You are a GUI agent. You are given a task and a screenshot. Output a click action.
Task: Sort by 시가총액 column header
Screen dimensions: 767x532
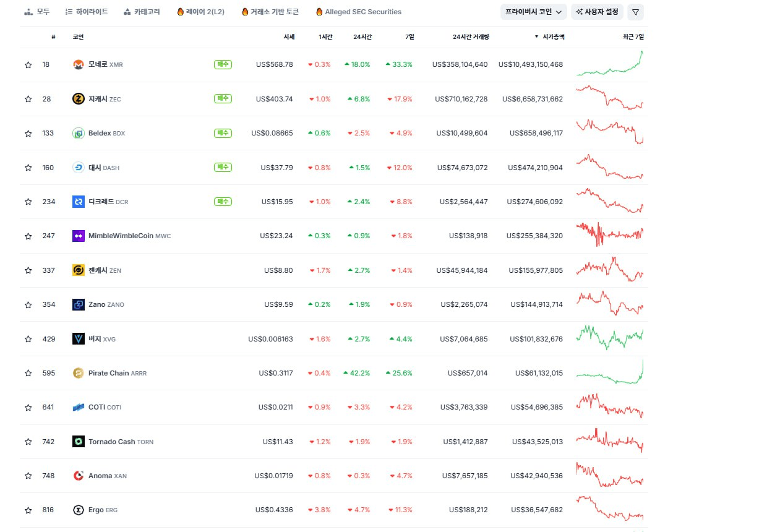[x=550, y=37]
